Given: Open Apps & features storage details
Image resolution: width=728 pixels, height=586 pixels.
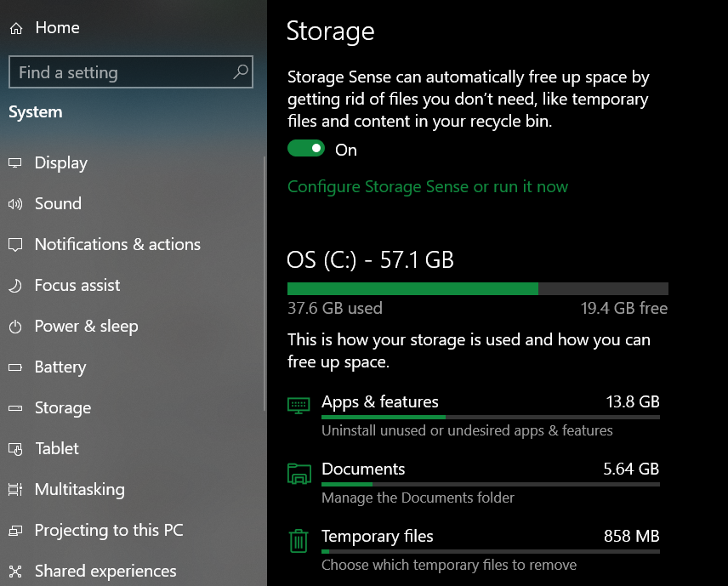Looking at the screenshot, I should pyautogui.click(x=380, y=402).
